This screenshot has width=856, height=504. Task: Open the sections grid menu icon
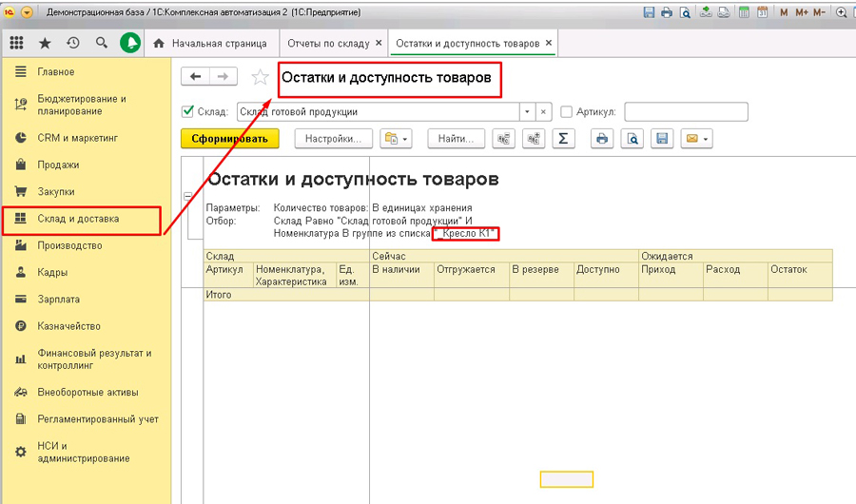17,43
